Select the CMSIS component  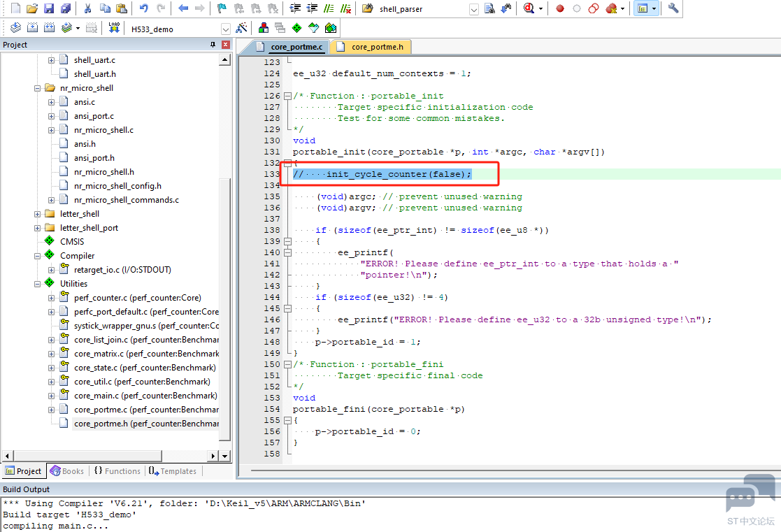pyautogui.click(x=72, y=242)
